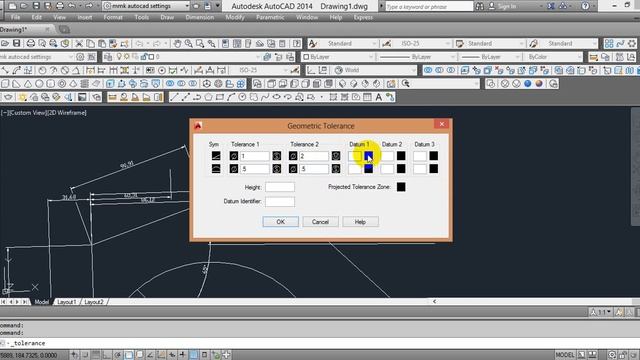Click Cancel in Geometric Tolerance dialog
The height and width of the screenshot is (360, 640).
click(x=320, y=222)
